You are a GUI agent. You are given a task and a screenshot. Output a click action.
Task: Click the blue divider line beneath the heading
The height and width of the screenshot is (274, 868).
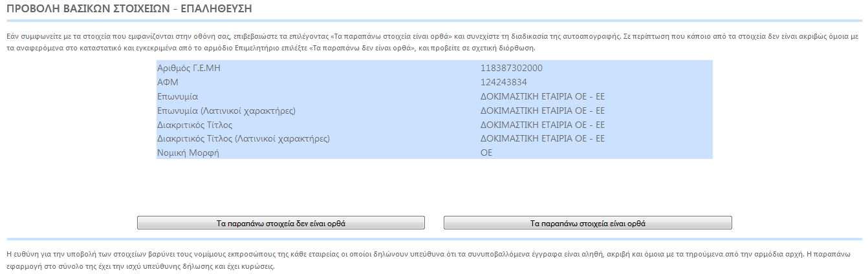(x=434, y=21)
